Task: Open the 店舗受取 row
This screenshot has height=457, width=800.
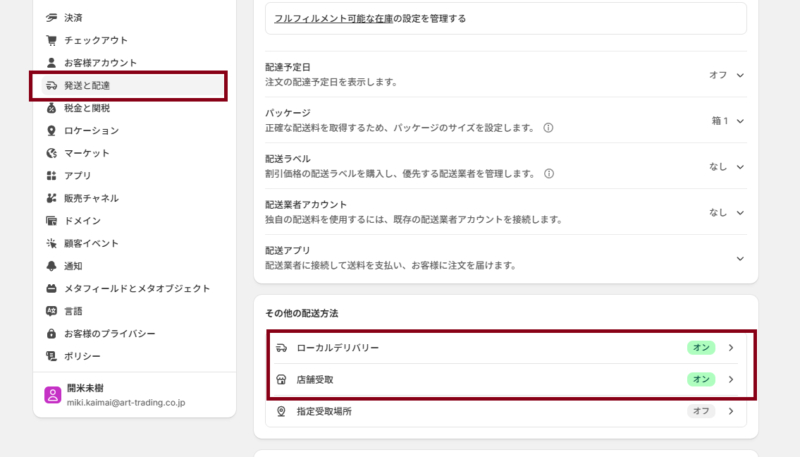Action: coord(506,379)
